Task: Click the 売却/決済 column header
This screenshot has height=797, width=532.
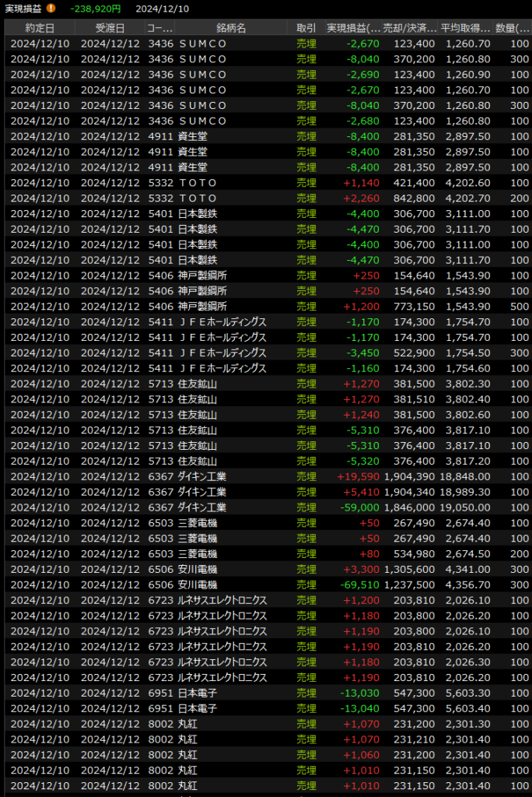Action: point(410,28)
